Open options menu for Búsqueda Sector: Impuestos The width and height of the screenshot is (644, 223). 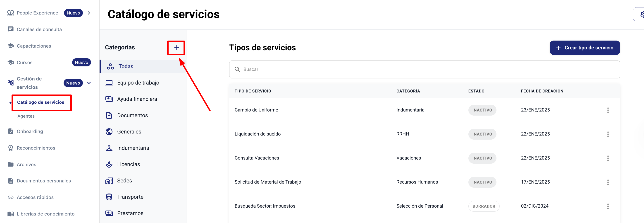[608, 206]
